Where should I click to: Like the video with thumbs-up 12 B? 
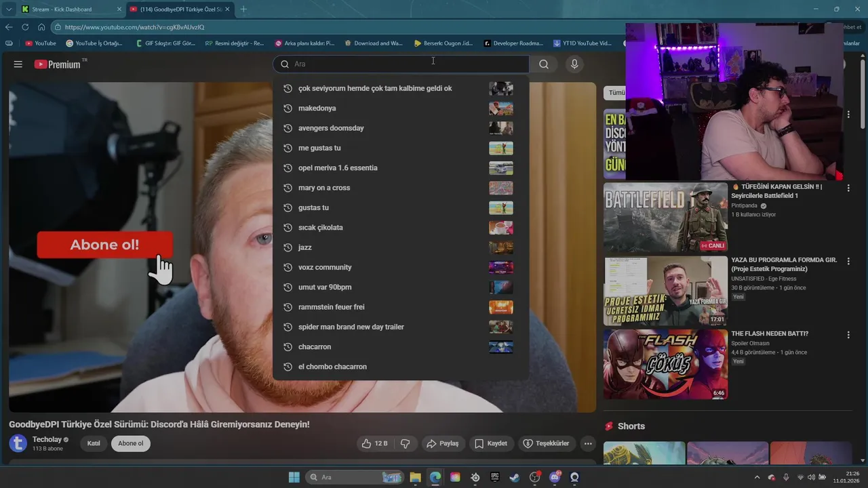click(x=374, y=443)
